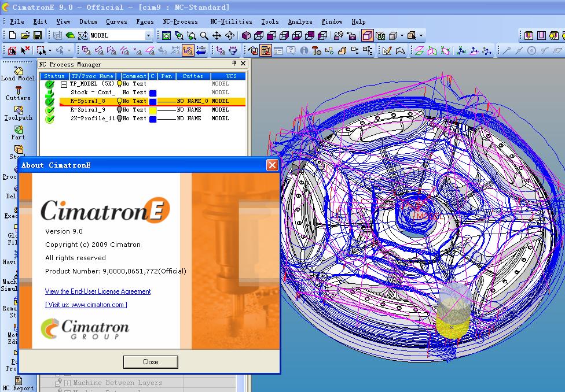
Task: Close the About CimatronE dialog with Close button
Action: pos(151,362)
